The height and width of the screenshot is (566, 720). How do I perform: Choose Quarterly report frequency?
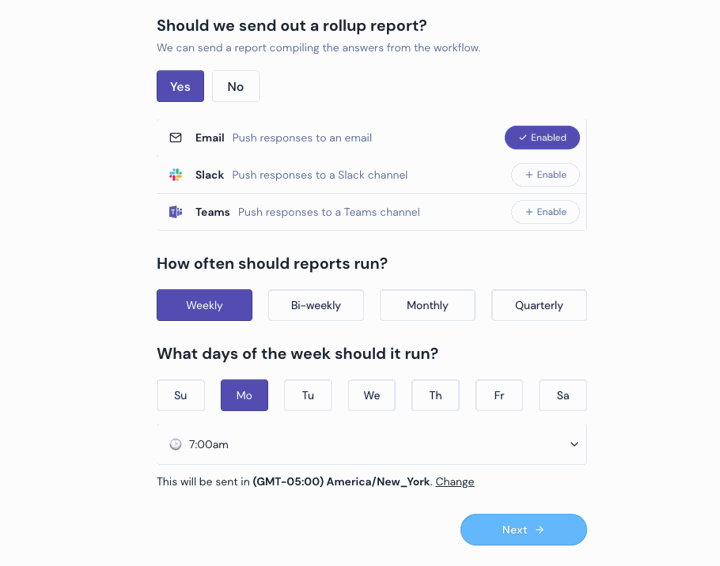[x=539, y=305]
